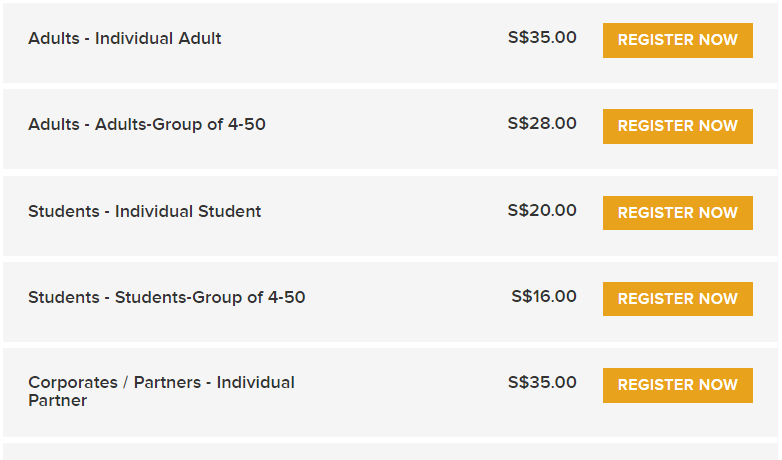Click the S$35.00 price for Individual Partner

542,382
